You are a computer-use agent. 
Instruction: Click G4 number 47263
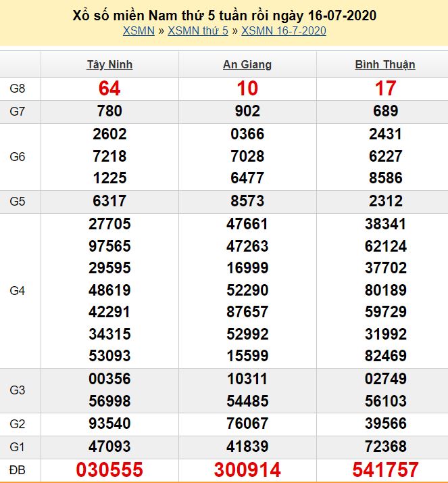tap(247, 246)
